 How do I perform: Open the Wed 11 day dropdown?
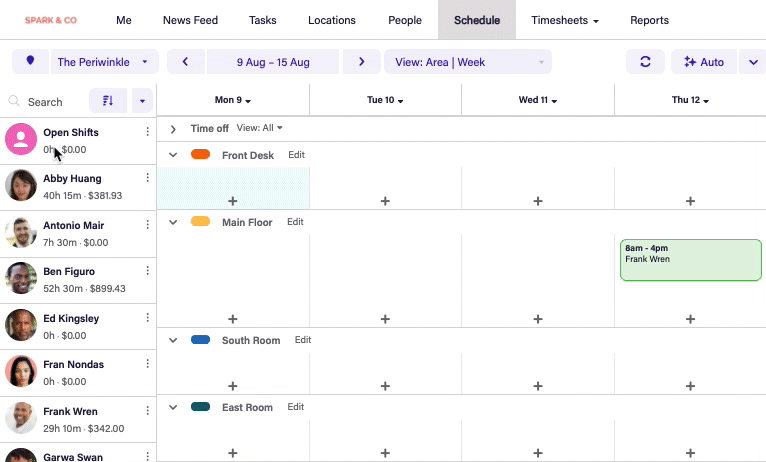[x=538, y=100]
